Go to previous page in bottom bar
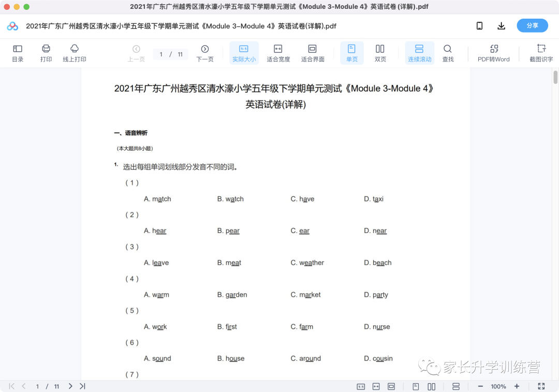The width and height of the screenshot is (559, 392). pyautogui.click(x=23, y=386)
